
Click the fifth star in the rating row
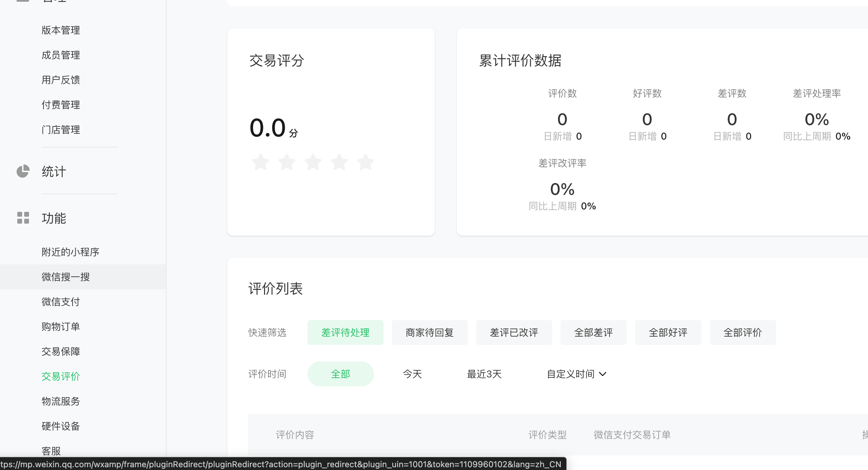pos(366,162)
